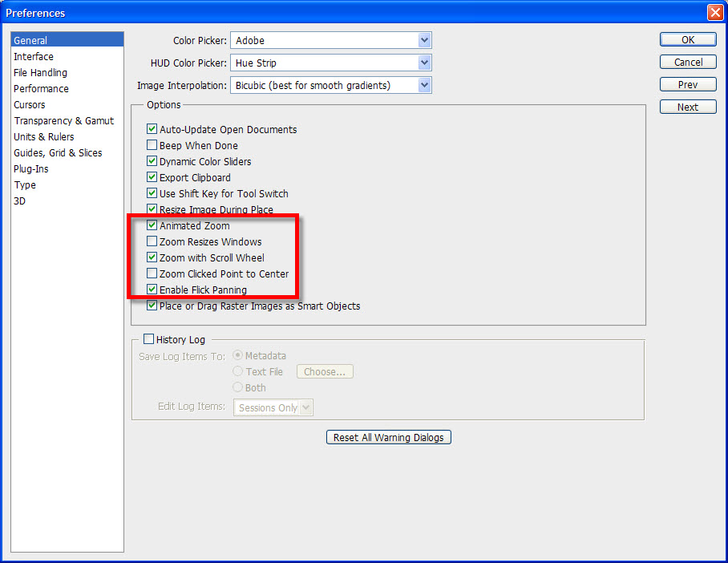Viewport: 728px width, 563px height.
Task: Click Reset All Warning Dialogs
Action: (389, 437)
